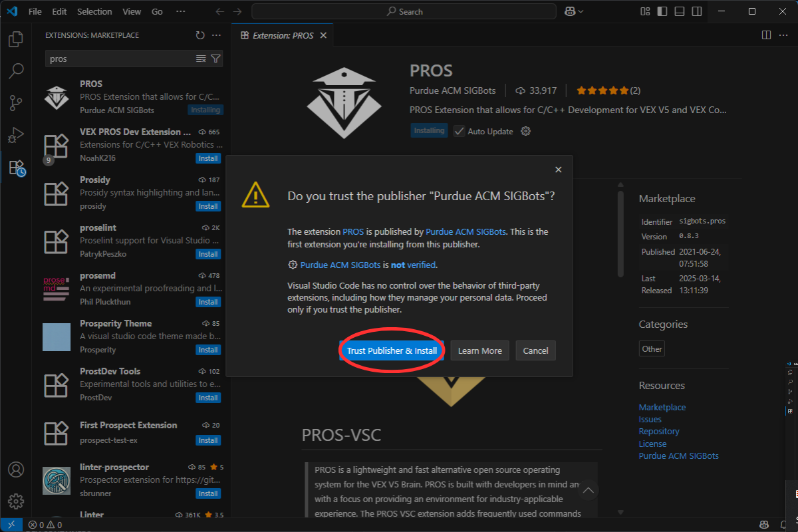The image size is (798, 532).
Task: Click Trust Publisher & Install button
Action: coord(392,350)
